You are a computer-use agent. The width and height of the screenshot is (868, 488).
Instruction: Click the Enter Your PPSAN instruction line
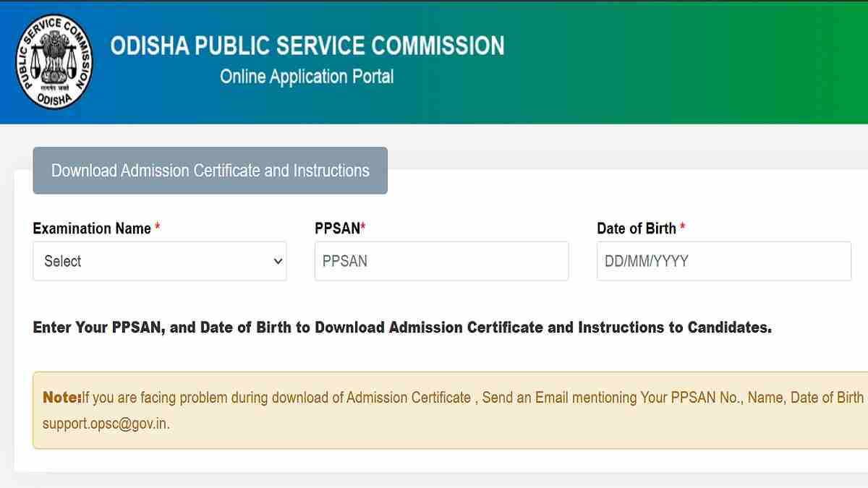pyautogui.click(x=402, y=328)
